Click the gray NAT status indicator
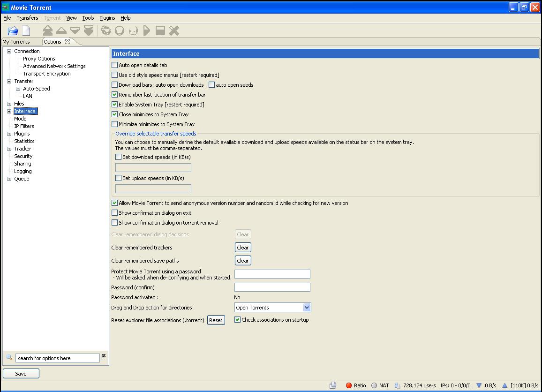 click(x=374, y=385)
